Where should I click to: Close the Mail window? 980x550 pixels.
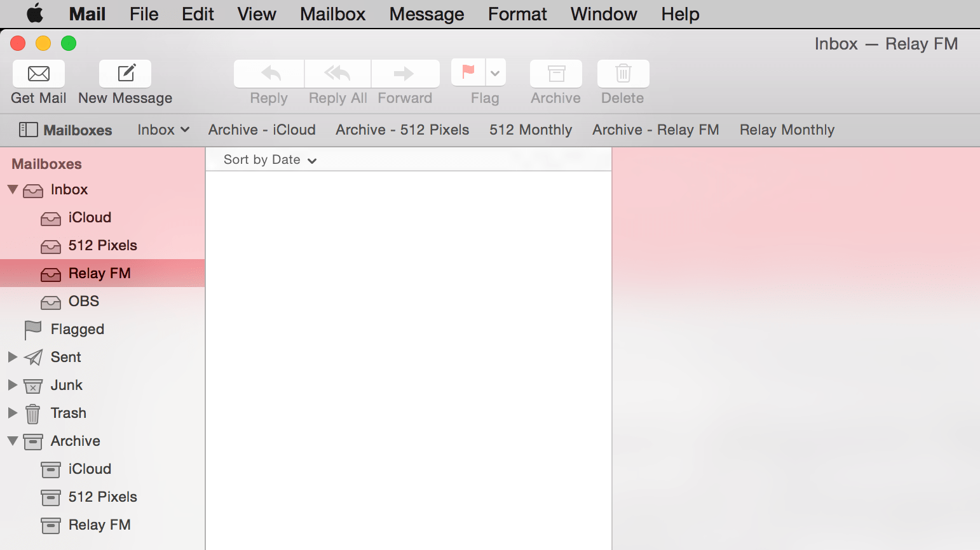(x=18, y=43)
